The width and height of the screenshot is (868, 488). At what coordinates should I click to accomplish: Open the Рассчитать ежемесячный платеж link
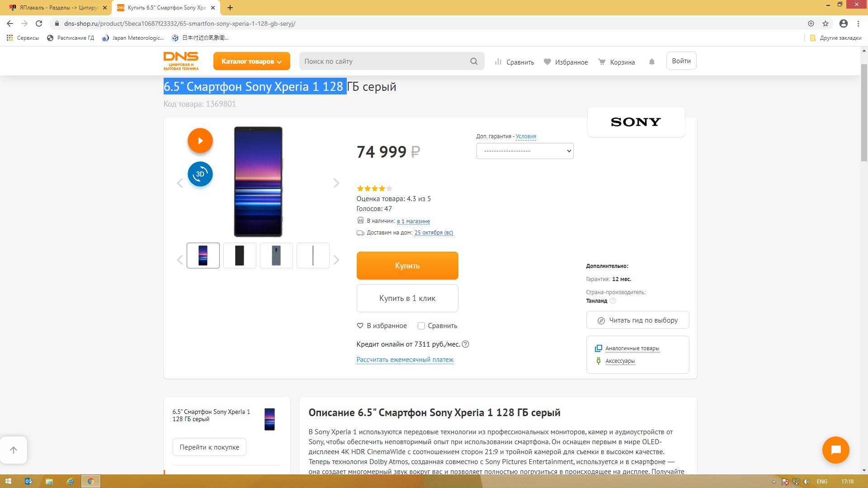coord(405,360)
